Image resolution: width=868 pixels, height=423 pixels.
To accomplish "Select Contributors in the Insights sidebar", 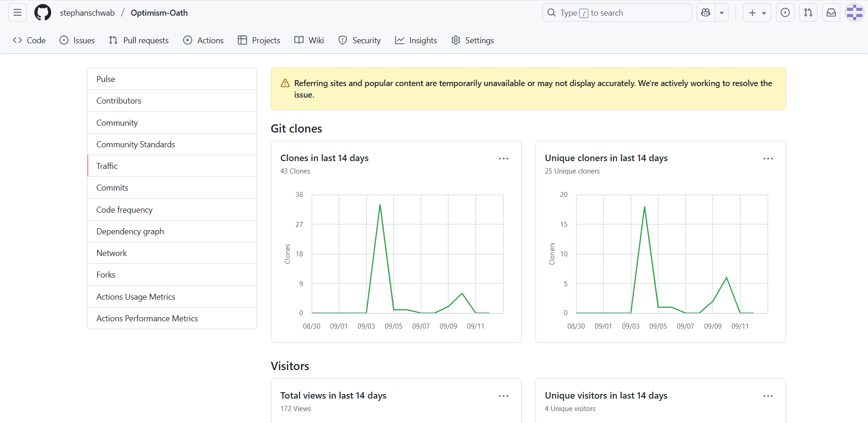I will (119, 101).
